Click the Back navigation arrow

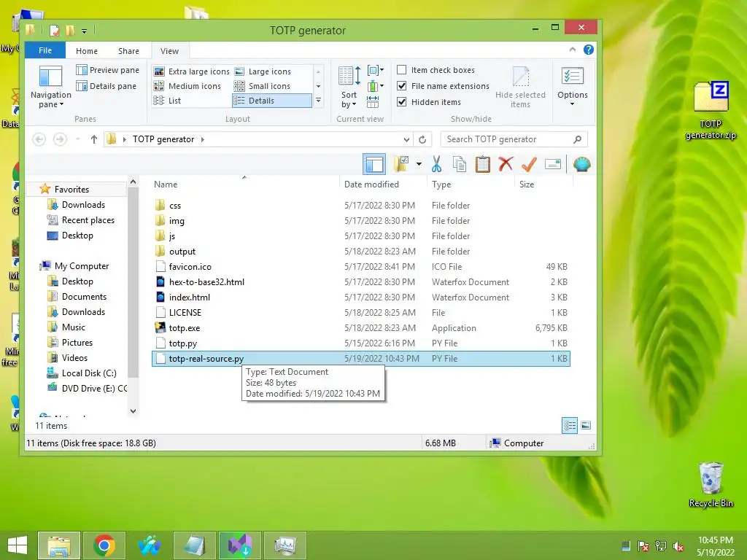click(x=39, y=139)
